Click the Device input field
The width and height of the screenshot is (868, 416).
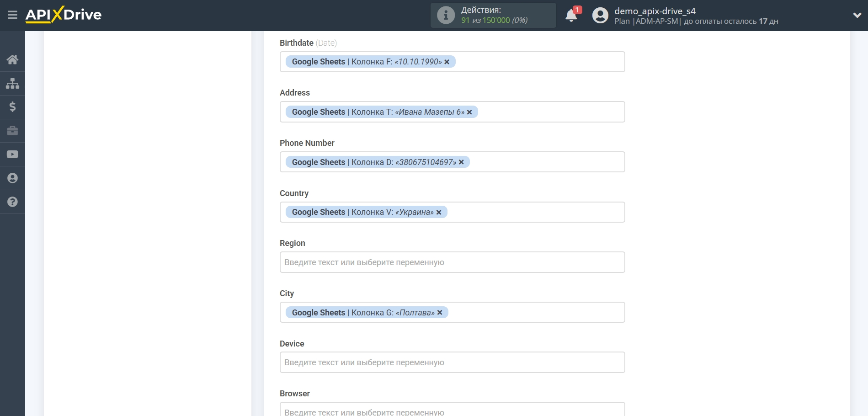452,363
